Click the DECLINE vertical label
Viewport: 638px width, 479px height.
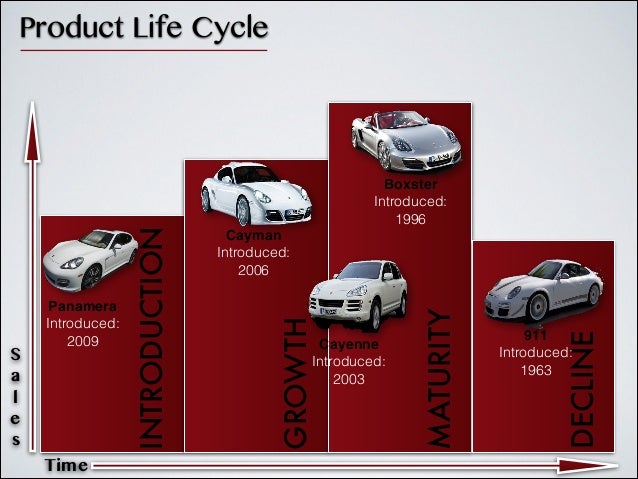click(582, 389)
